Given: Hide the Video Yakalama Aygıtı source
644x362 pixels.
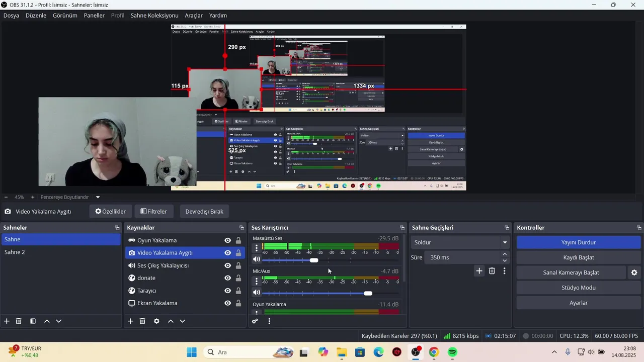Looking at the screenshot, I should 228,253.
